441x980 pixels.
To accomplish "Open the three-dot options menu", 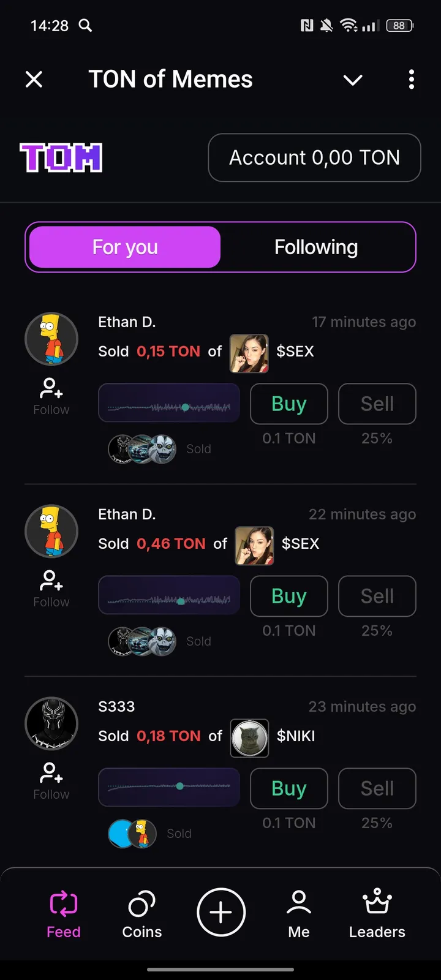I will click(x=412, y=80).
